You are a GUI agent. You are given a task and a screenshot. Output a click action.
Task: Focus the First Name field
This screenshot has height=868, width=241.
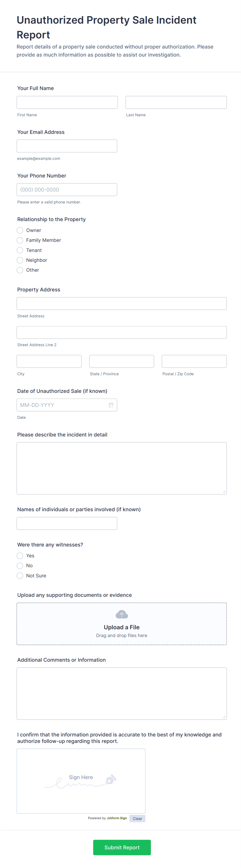tap(67, 102)
